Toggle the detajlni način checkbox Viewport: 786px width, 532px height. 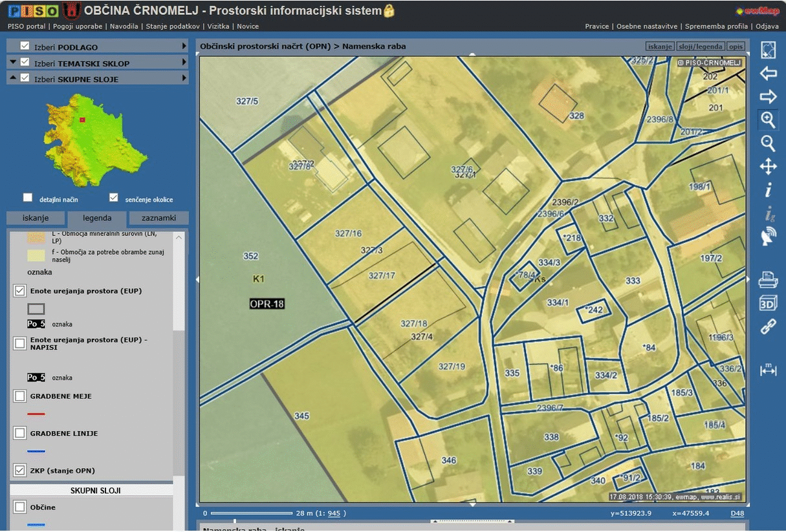point(28,198)
